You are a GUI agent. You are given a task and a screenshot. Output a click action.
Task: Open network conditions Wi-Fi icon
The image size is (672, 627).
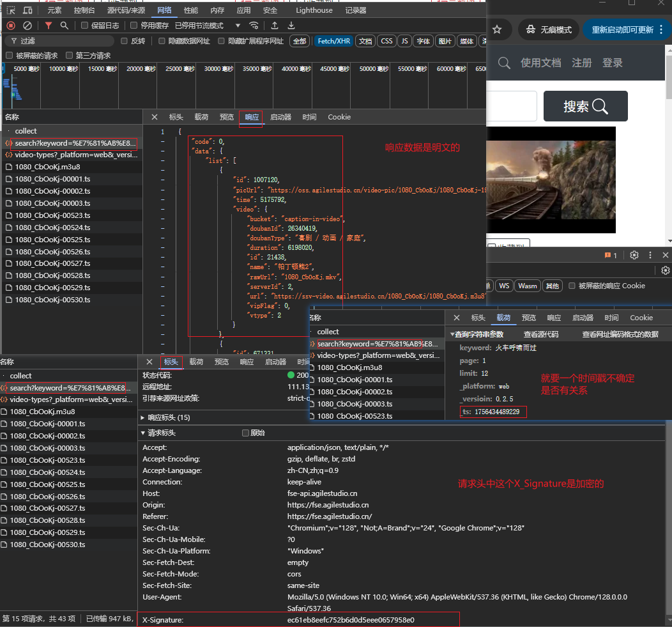254,26
